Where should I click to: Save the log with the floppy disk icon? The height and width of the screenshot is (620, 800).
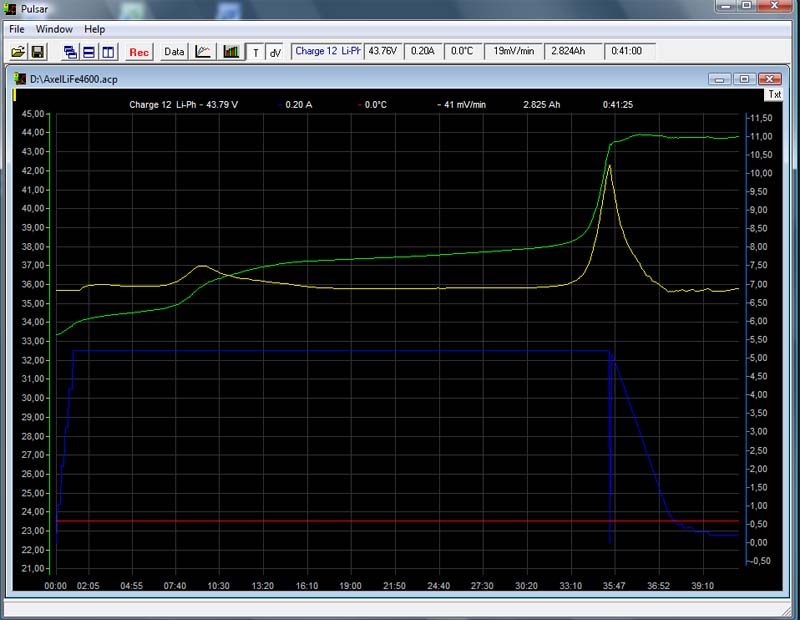click(x=38, y=52)
